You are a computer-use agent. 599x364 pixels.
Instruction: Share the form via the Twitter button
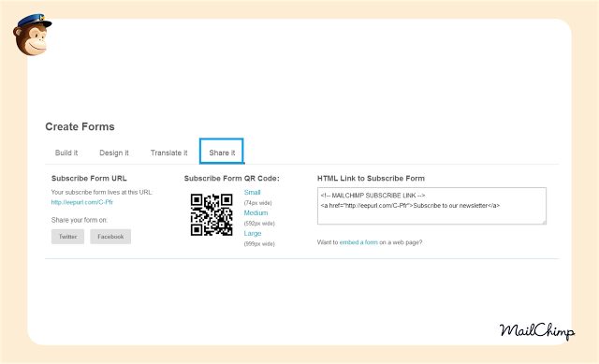point(67,237)
